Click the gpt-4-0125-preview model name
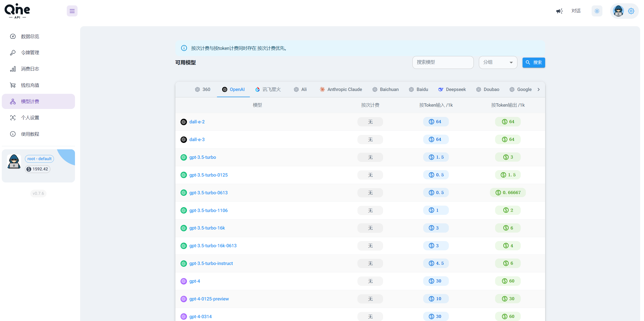 point(209,299)
